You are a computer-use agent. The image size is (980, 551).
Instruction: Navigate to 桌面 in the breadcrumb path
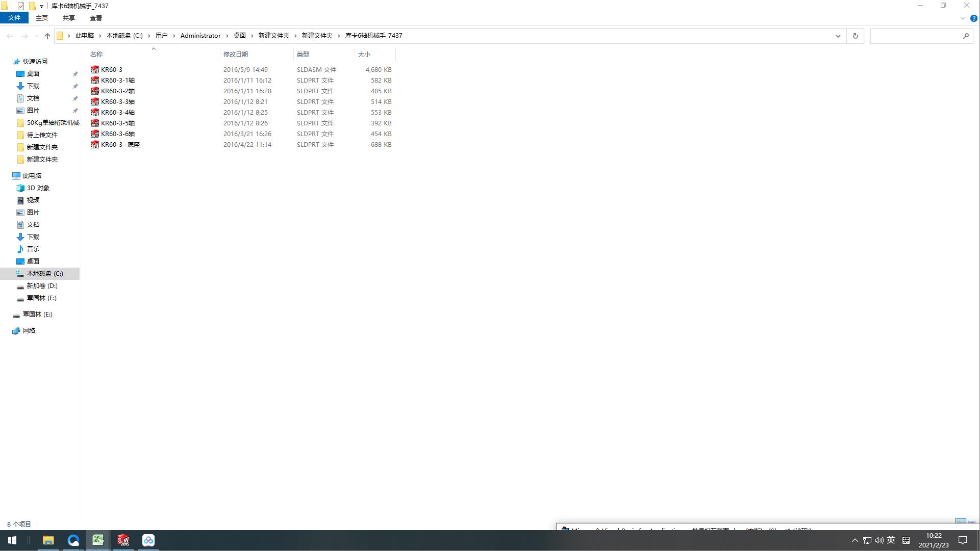coord(240,36)
